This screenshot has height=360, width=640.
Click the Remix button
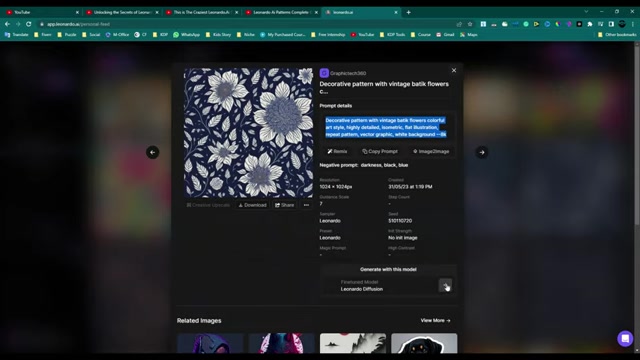tap(338, 151)
